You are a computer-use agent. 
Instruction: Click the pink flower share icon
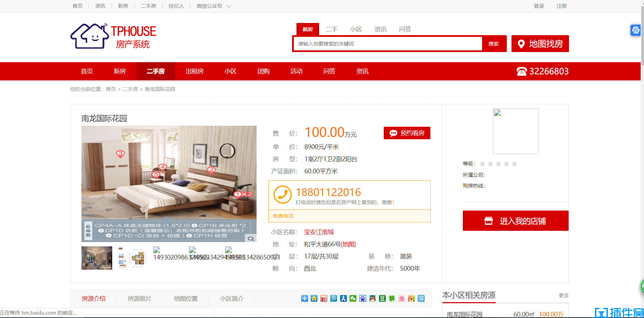tap(402, 298)
